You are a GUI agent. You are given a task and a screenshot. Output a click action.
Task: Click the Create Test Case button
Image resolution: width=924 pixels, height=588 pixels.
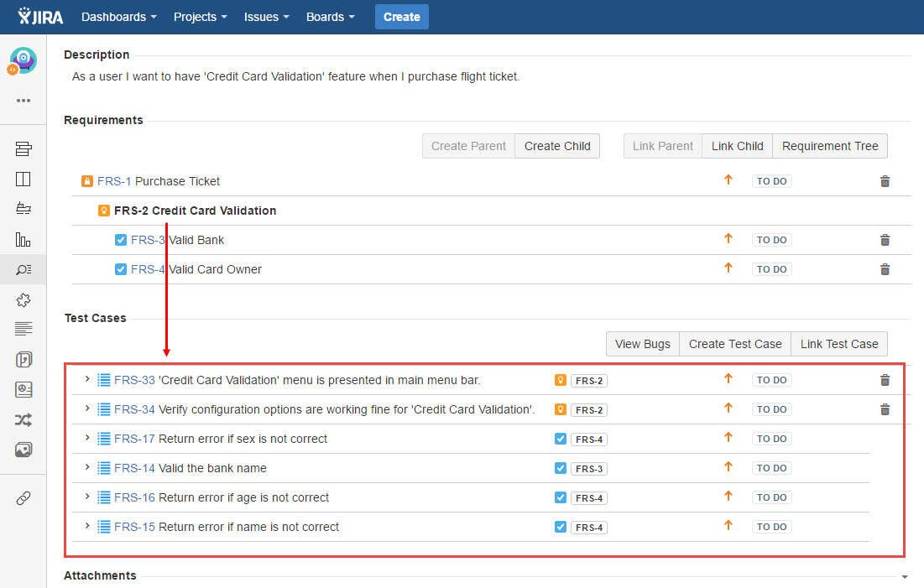(735, 344)
